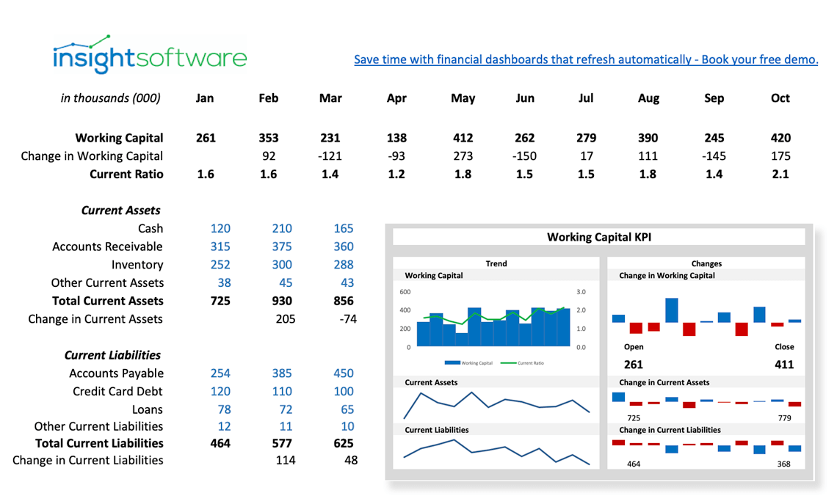
Task: Select the Jan column header
Action: point(205,98)
